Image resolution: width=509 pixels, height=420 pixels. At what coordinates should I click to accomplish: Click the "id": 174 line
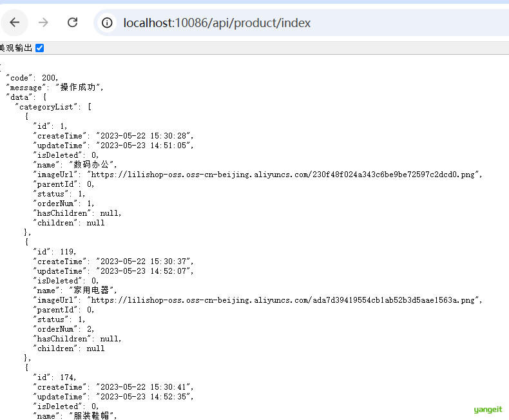55,377
